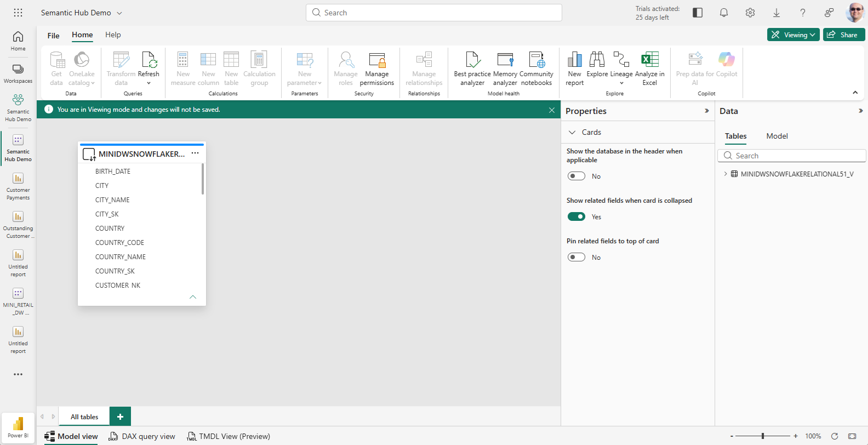The width and height of the screenshot is (868, 445).
Task: Open the feedback icon in header
Action: (x=829, y=13)
